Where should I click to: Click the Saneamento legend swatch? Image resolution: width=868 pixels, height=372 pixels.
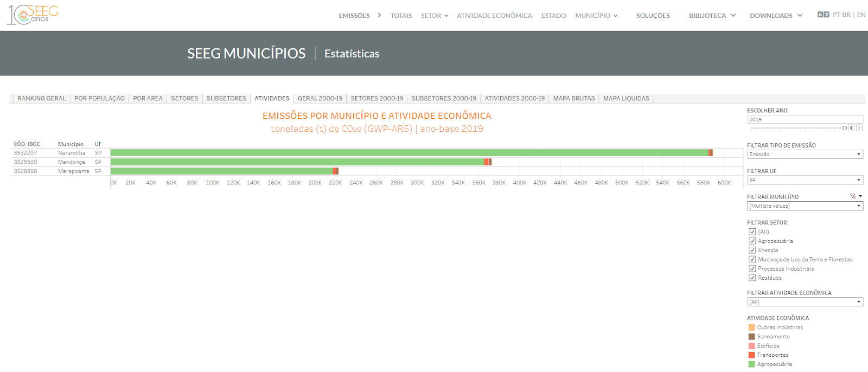point(752,337)
